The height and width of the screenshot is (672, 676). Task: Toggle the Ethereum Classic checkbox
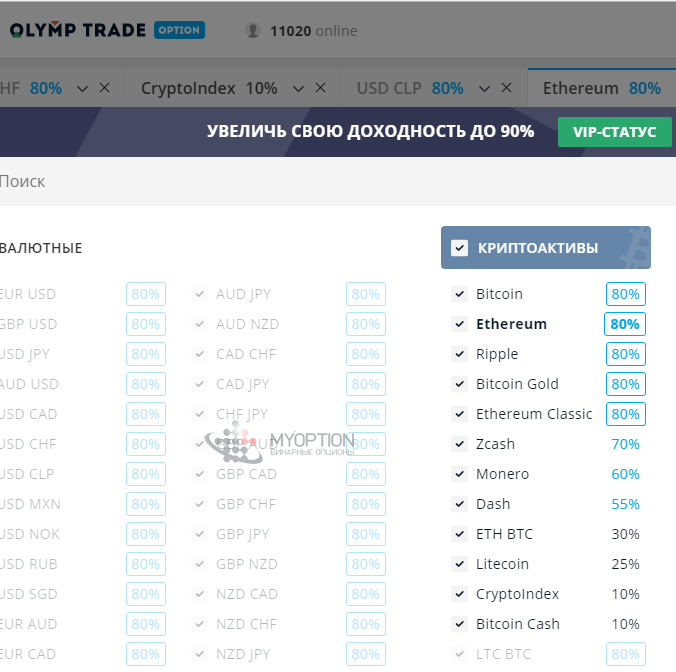[x=460, y=414]
